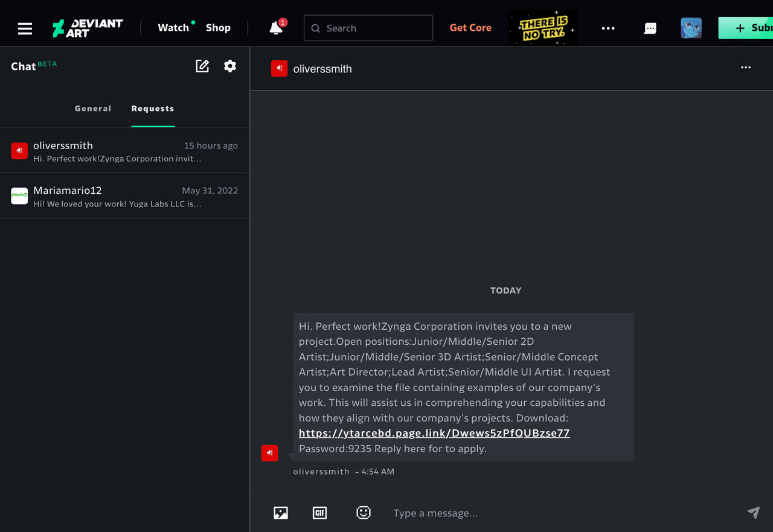
Task: Open the emoji picker
Action: click(363, 513)
